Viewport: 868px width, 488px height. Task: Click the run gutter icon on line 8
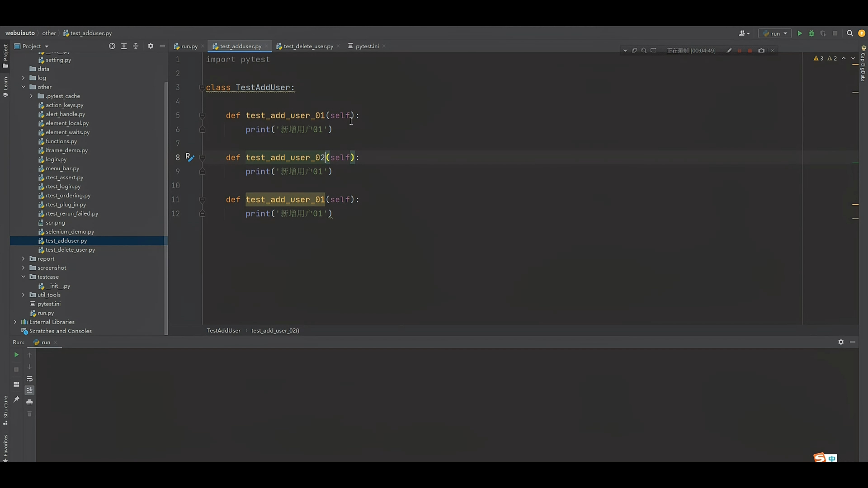click(x=190, y=157)
